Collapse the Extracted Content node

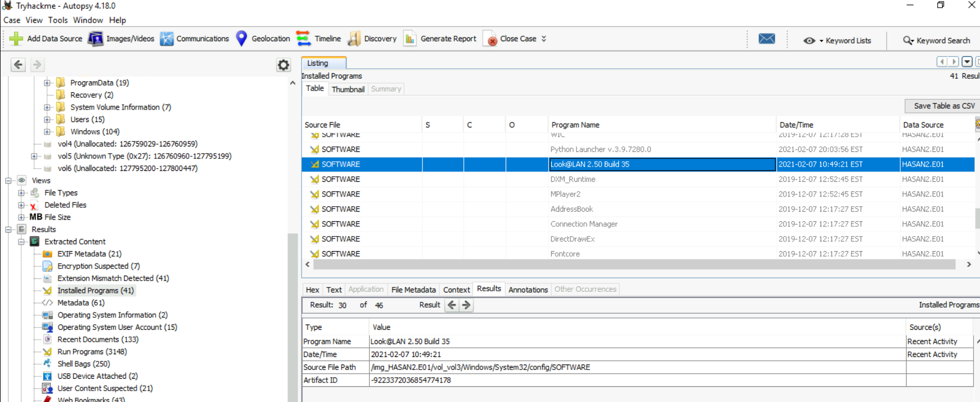click(22, 242)
